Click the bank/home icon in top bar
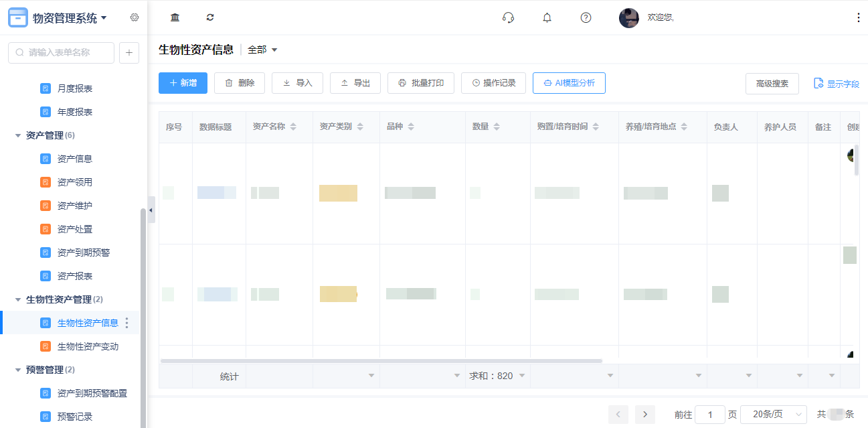 click(175, 17)
